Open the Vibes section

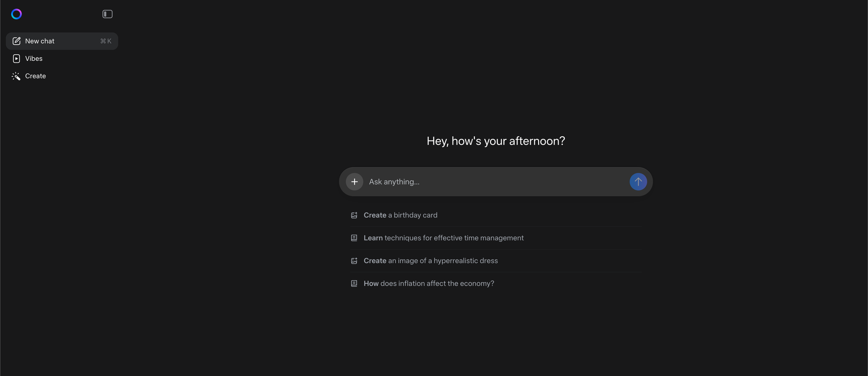[x=34, y=59]
